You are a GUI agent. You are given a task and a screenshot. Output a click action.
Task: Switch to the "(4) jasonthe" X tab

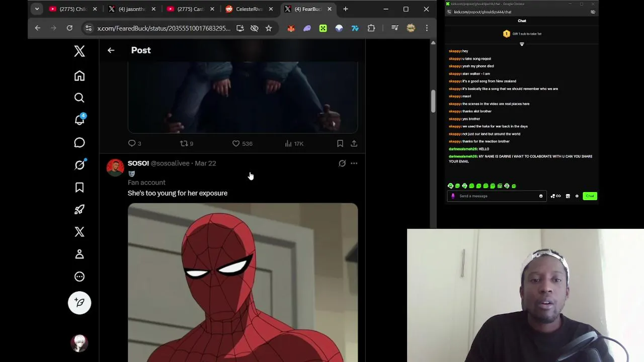[132, 9]
